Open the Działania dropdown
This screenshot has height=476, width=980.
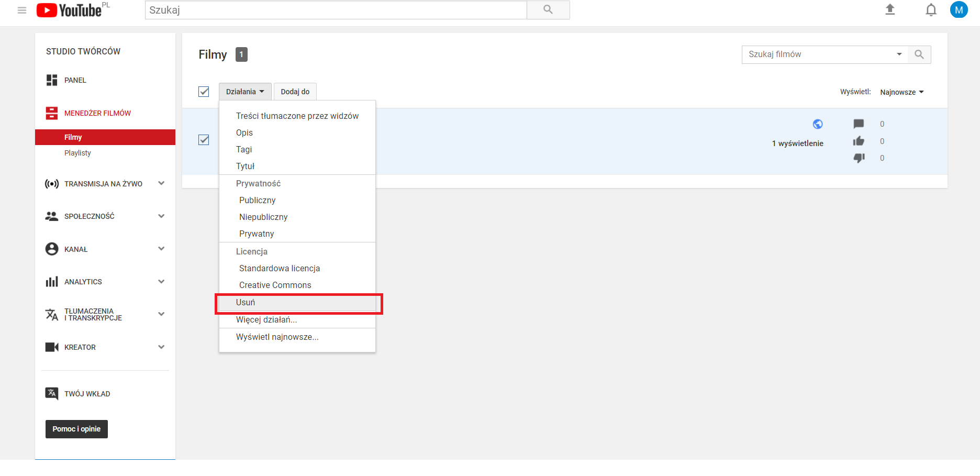(245, 92)
